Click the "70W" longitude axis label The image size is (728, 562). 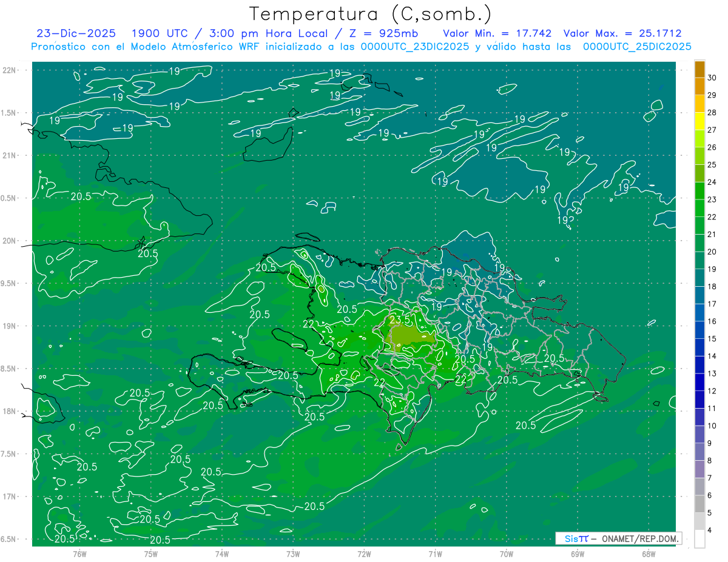(507, 554)
